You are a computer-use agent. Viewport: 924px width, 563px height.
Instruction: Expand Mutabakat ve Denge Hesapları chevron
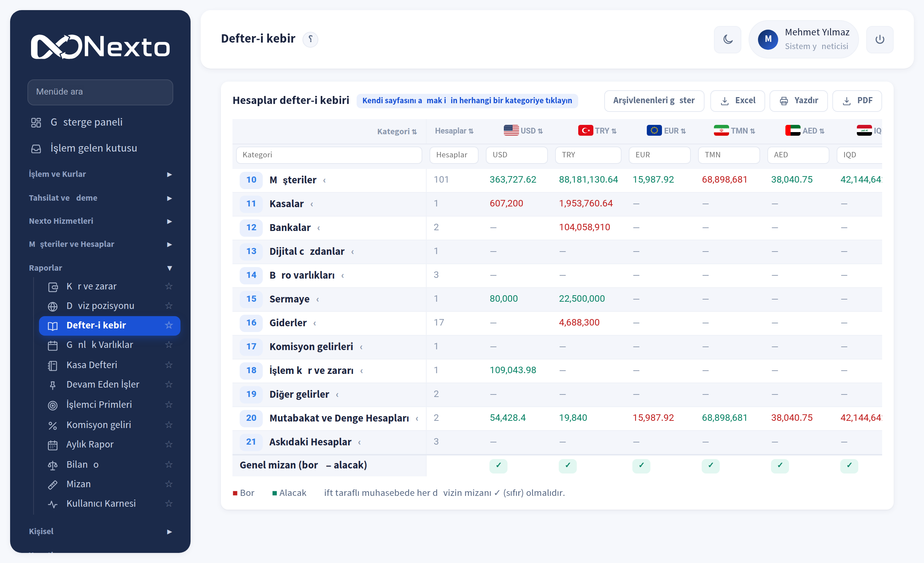[x=417, y=419]
